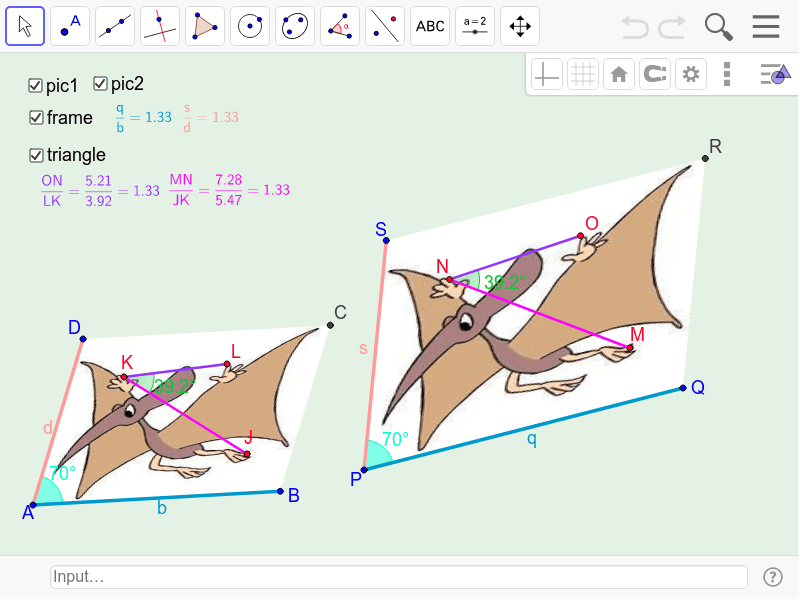Select the Move Graphics View tool

point(519,26)
